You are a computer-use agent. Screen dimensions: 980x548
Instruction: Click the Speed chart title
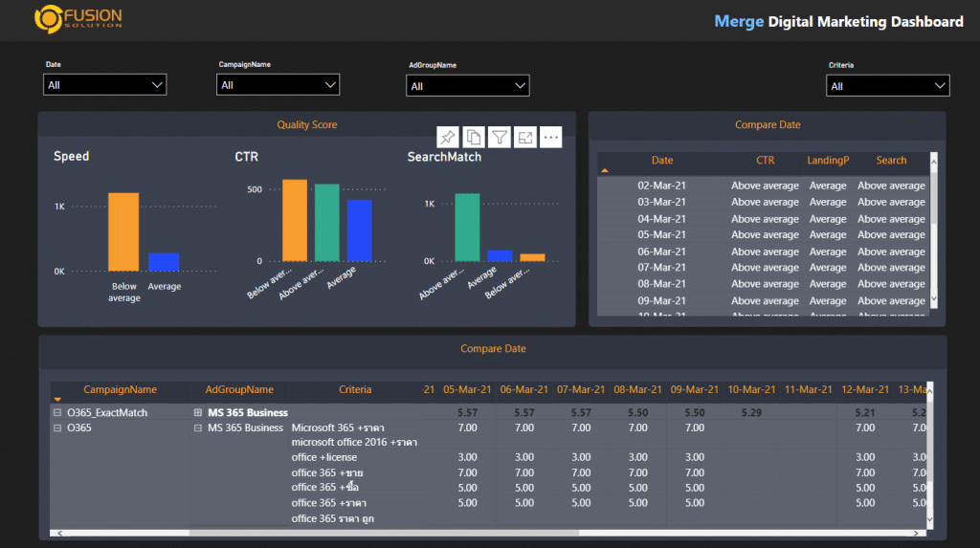point(71,156)
